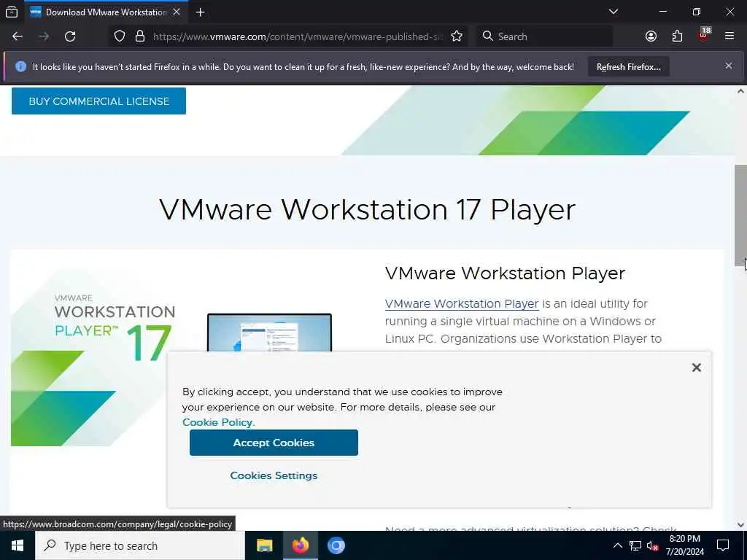Viewport: 747px width, 560px height.
Task: Open the Cookie Policy link
Action: (x=219, y=422)
